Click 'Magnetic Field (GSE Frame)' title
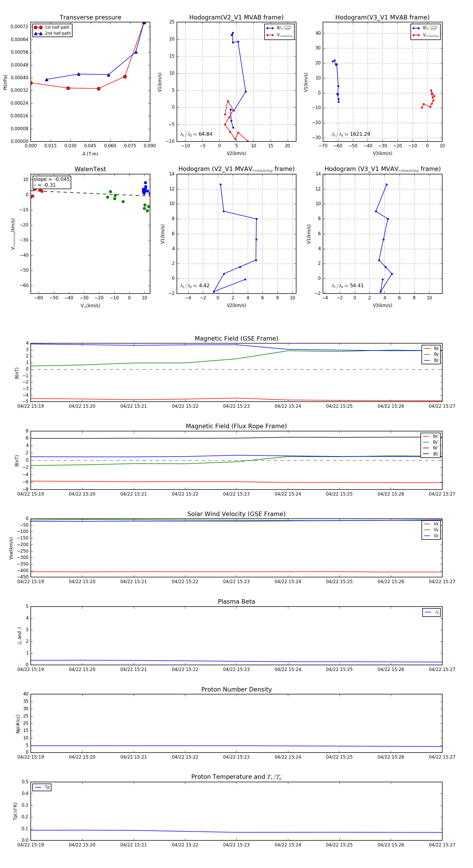 (236, 339)
